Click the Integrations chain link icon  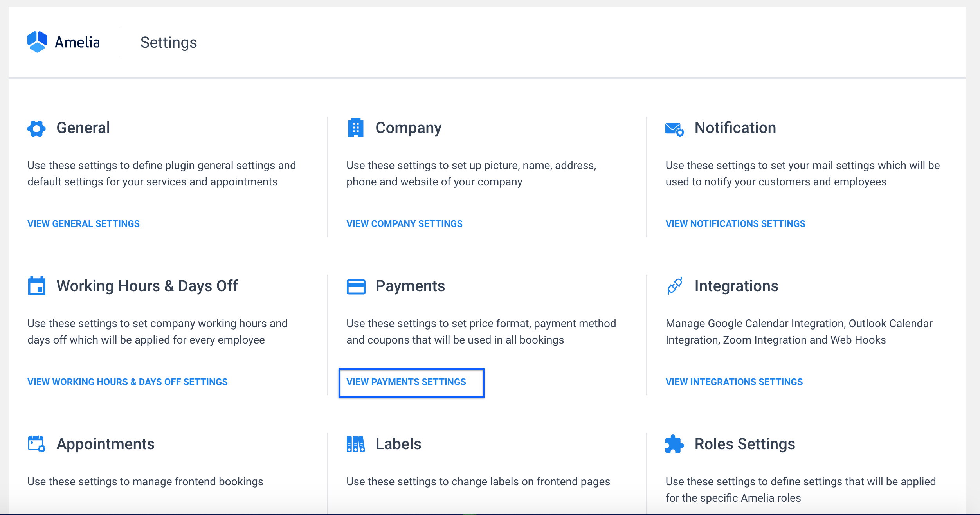click(674, 286)
